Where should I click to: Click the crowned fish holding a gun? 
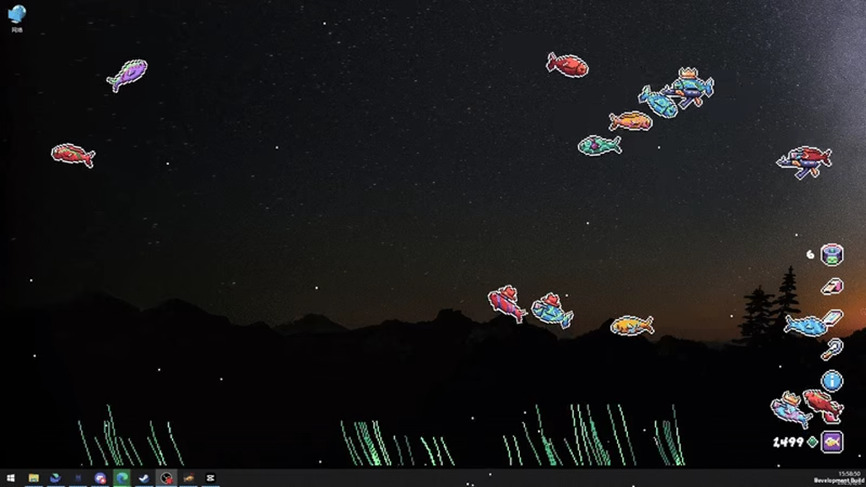coord(691,87)
